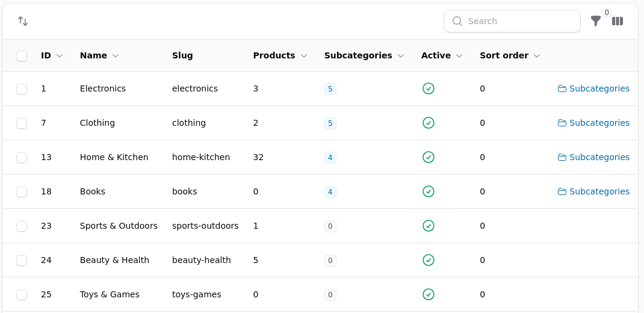
Task: Click the filter count badge showing 0
Action: point(607,13)
